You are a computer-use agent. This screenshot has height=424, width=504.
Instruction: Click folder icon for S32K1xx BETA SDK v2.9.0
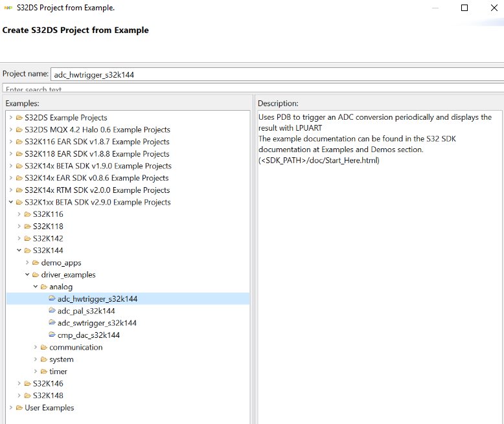[19, 202]
